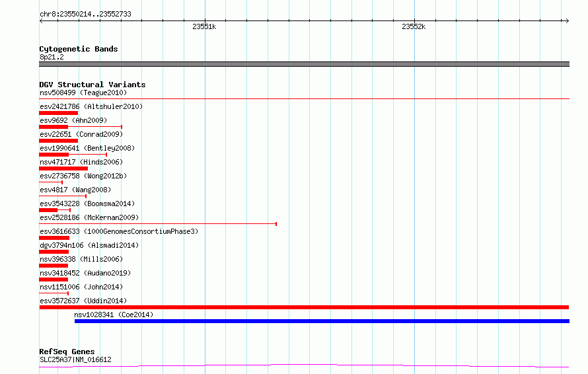This screenshot has height=374, width=588.
Task: Click the nsv3418452 (Audano2019) label
Action: [85, 273]
